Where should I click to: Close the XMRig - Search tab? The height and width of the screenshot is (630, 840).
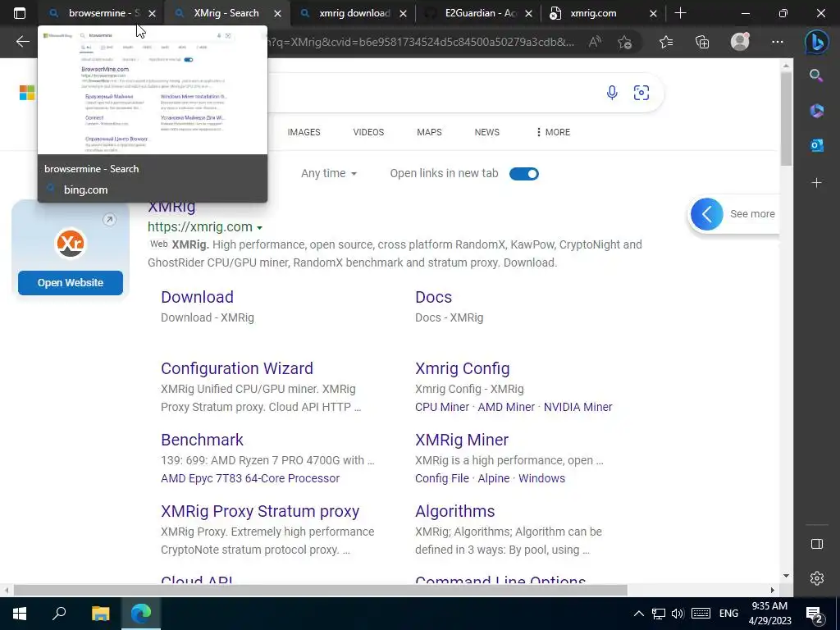click(x=277, y=13)
